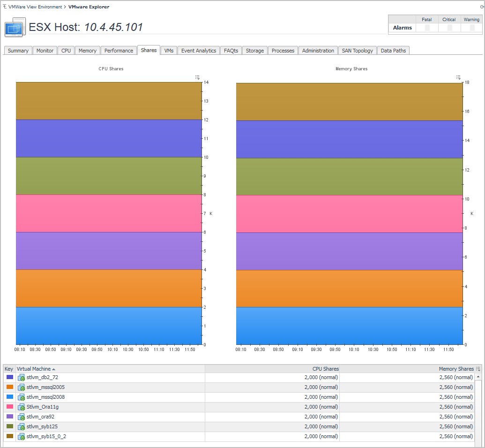Open the VMWare View Environment breadcrumb link
Screen dimensions: 485x448
[x=35, y=7]
